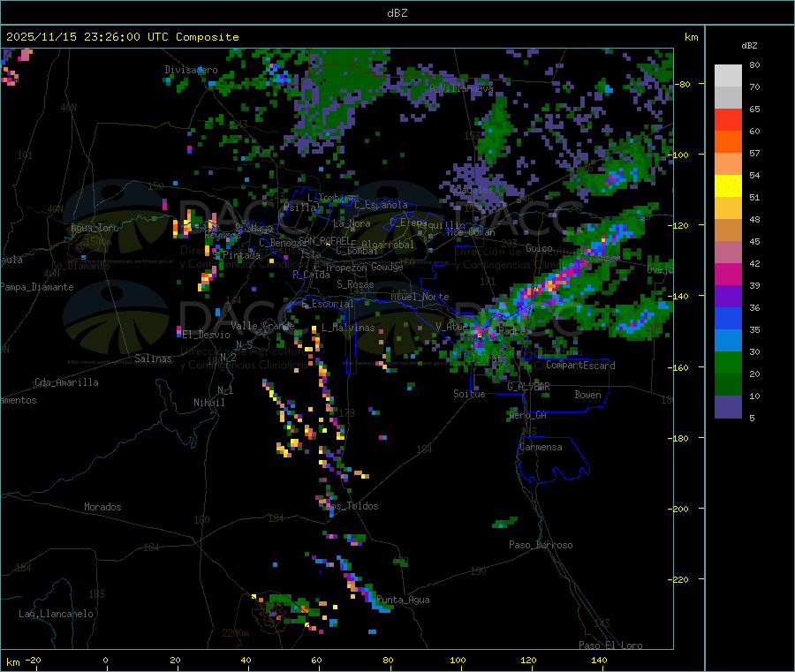Click the 100 tick on the horizontal axis

(x=458, y=660)
